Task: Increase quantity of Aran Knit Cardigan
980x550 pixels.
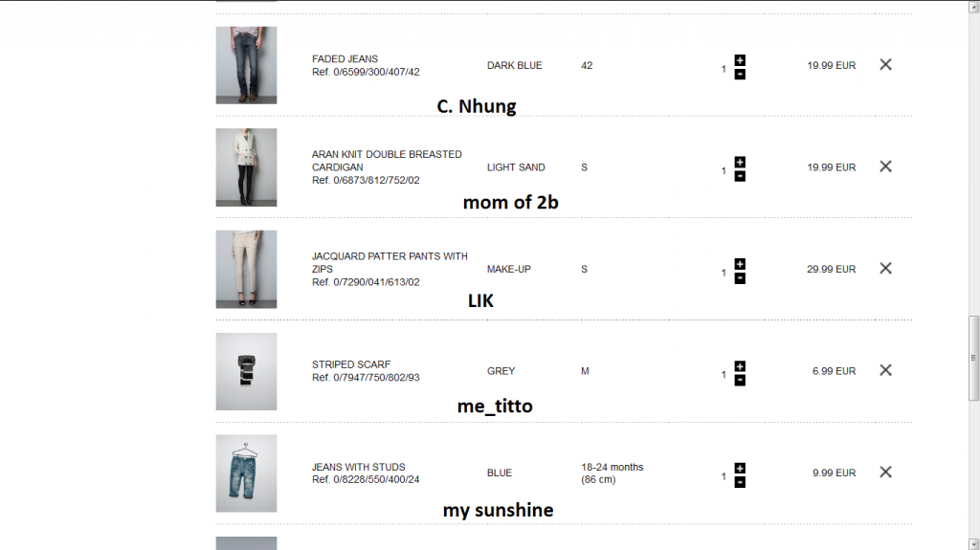Action: click(740, 162)
